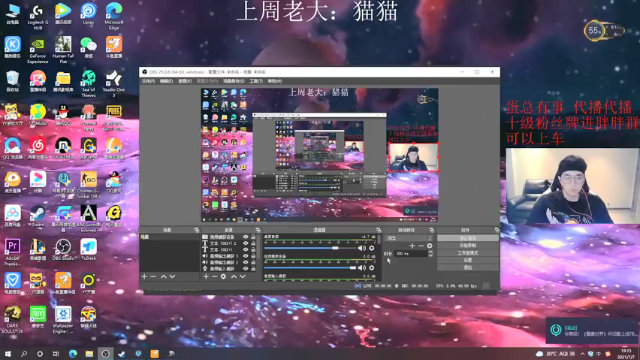Open Windows taskbar search
The width and height of the screenshot is (640, 360).
pyautogui.click(x=24, y=354)
